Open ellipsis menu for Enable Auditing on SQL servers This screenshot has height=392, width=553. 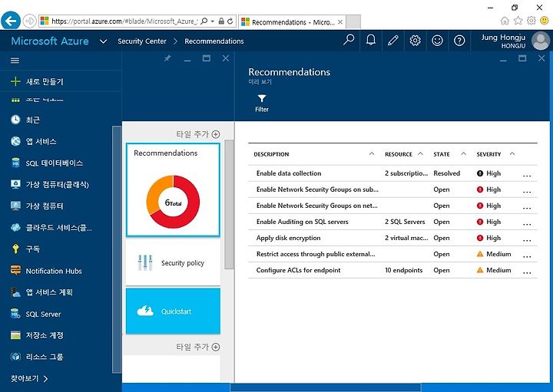pos(527,224)
